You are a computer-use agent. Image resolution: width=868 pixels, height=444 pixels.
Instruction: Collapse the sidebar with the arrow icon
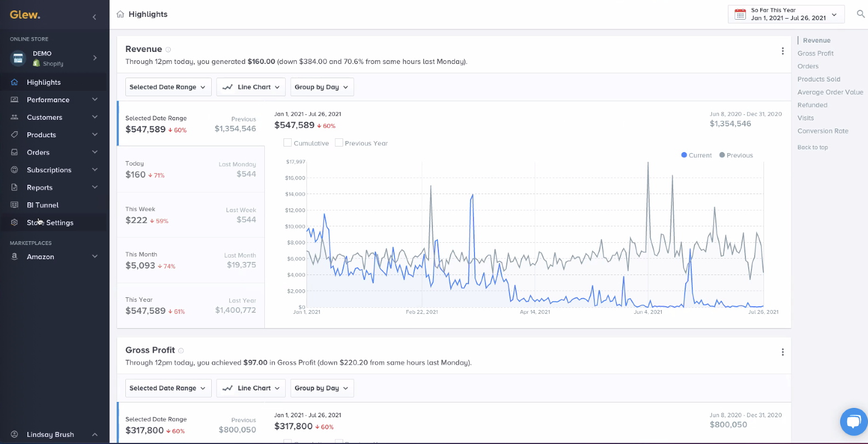[94, 17]
